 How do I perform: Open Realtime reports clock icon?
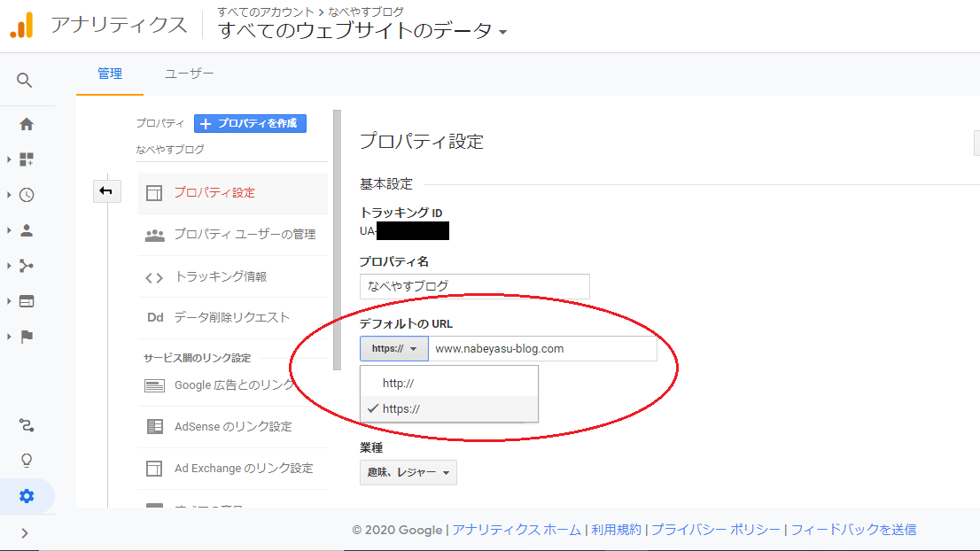(27, 195)
